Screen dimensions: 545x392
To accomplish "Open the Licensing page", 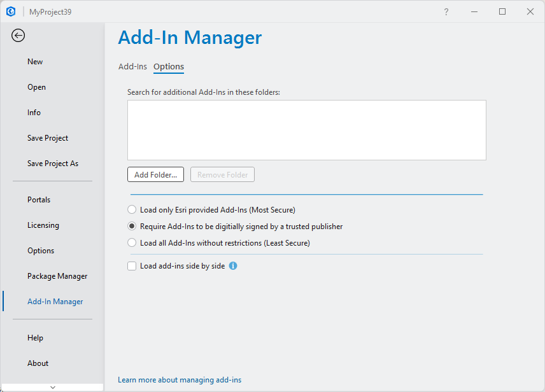I will 43,225.
